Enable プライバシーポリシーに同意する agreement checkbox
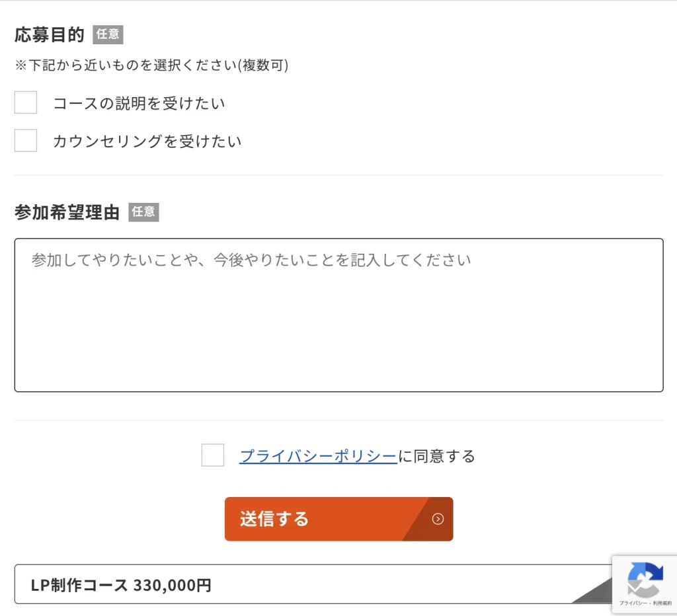This screenshot has width=677, height=616. tap(212, 455)
